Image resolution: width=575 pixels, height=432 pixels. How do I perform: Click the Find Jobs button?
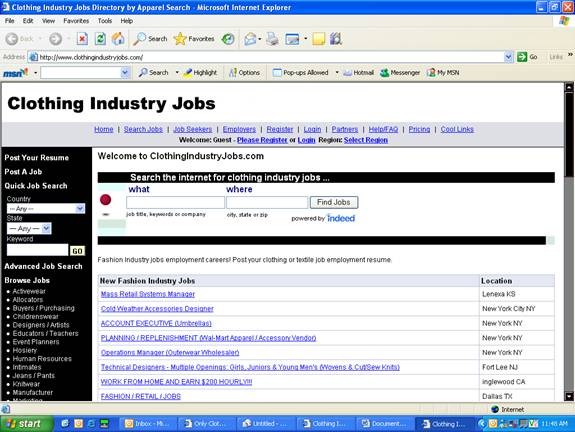click(x=334, y=202)
